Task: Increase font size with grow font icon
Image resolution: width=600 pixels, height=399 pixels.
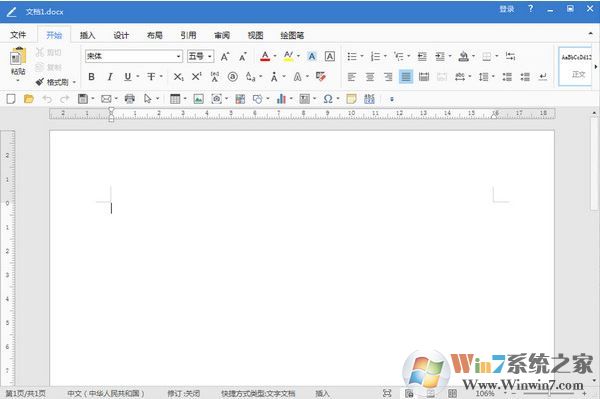Action: pyautogui.click(x=225, y=57)
